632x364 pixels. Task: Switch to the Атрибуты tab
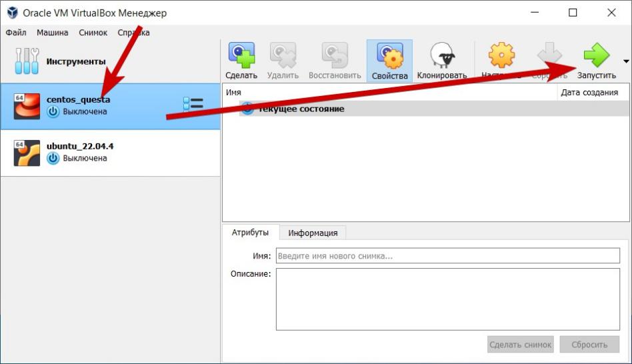click(250, 233)
